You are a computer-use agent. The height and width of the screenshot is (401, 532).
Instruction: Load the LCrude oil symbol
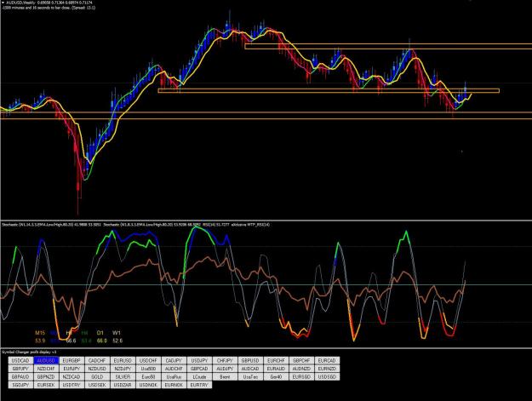point(199,376)
